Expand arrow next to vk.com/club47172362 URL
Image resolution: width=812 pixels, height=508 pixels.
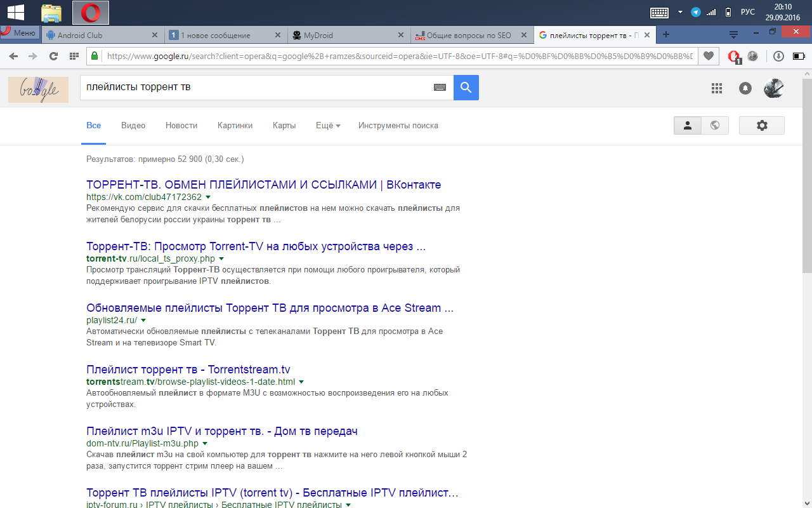pyautogui.click(x=208, y=197)
